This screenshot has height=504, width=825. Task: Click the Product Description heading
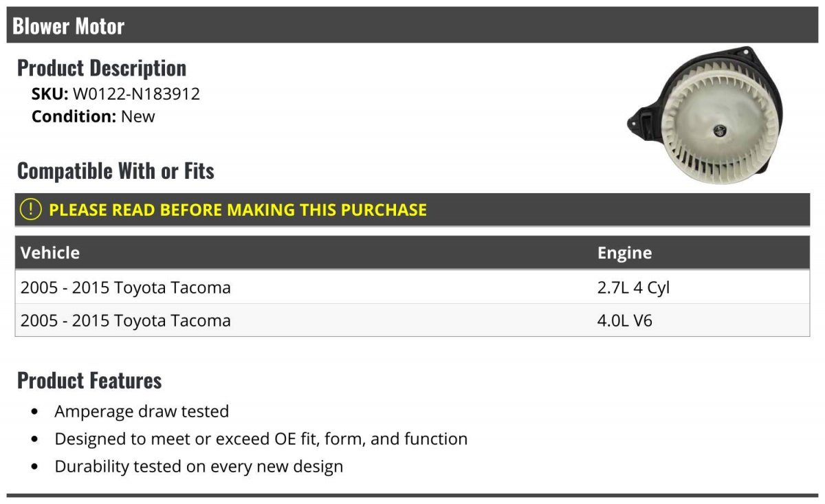[102, 68]
